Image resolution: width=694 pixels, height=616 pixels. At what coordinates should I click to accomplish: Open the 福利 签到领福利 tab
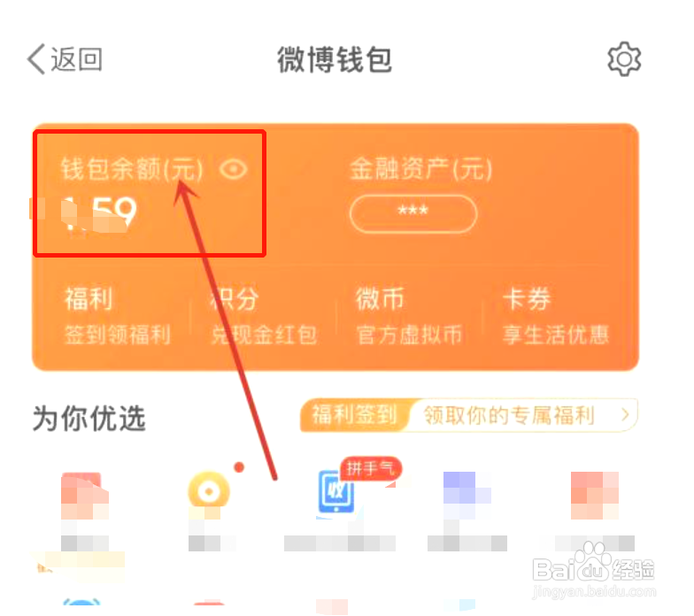point(117,315)
